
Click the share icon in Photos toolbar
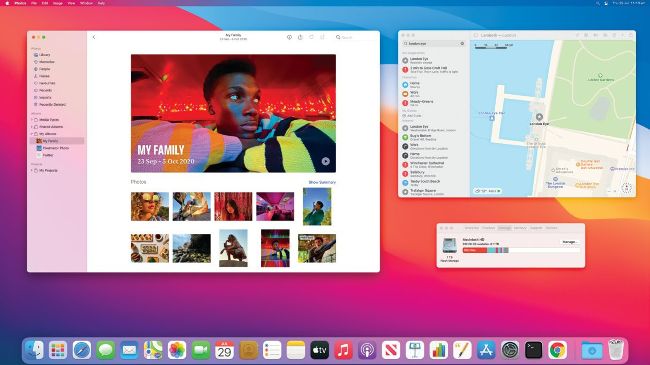300,37
